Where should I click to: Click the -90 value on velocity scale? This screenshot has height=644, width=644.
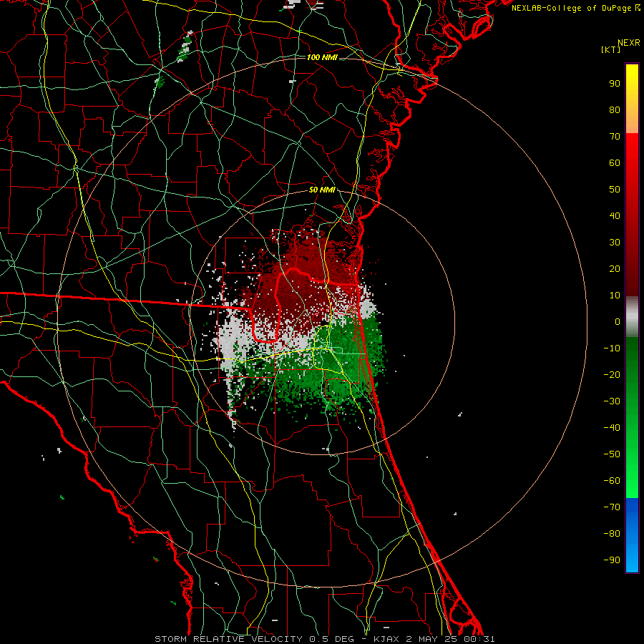(x=612, y=560)
